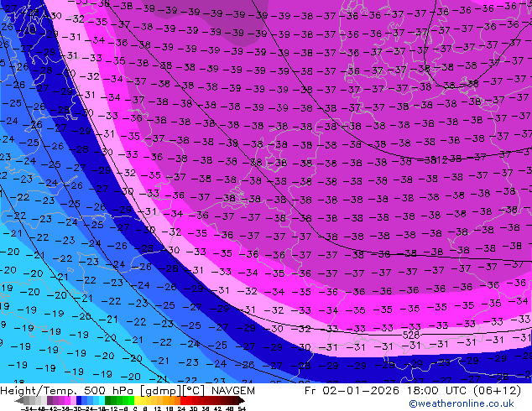
Task: Click the 528 height contour label
Action: coord(411,336)
